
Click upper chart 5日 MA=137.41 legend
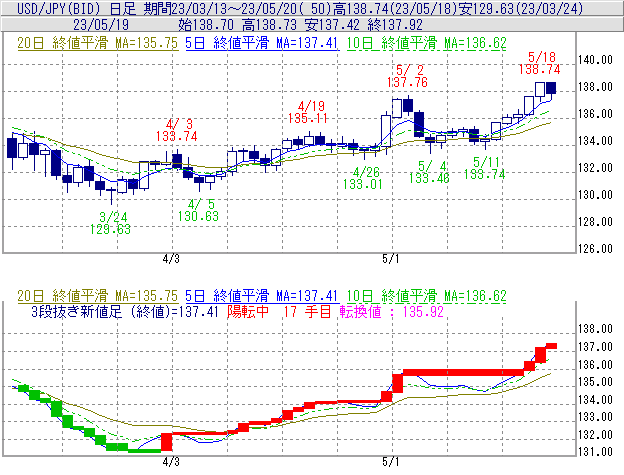(262, 43)
